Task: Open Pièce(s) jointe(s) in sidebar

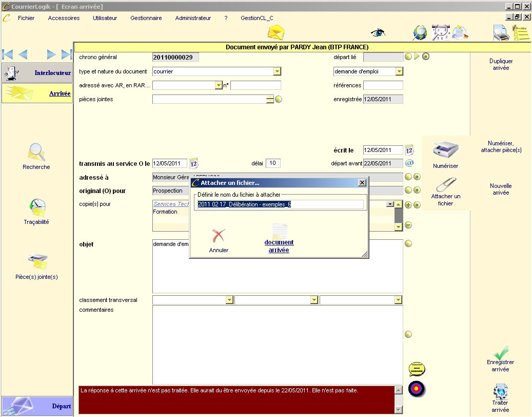Action: (36, 262)
